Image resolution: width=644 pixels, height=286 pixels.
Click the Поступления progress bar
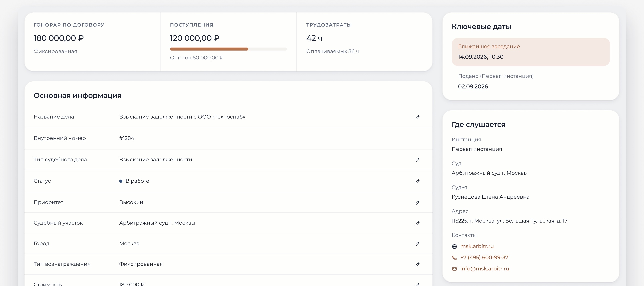[228, 49]
